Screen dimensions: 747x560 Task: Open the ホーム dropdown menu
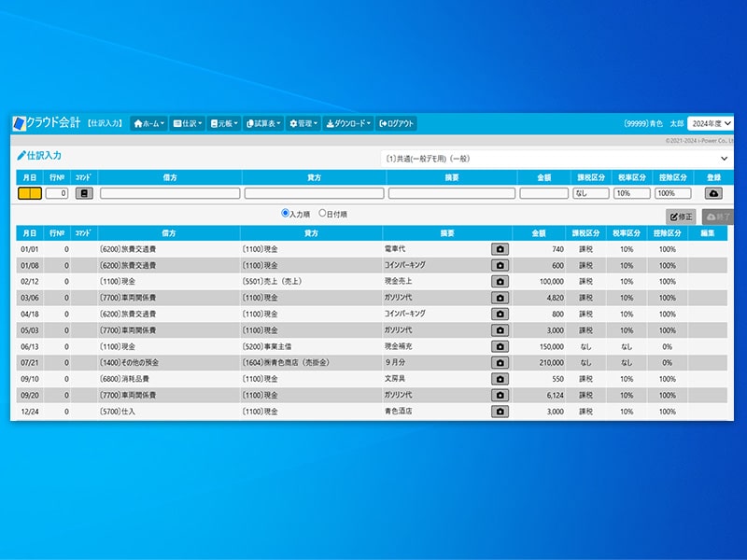click(149, 123)
